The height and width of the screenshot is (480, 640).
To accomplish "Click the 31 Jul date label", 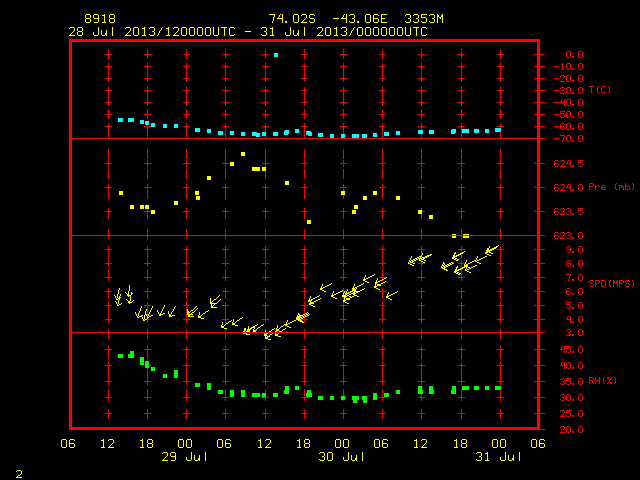I will 498,457.
